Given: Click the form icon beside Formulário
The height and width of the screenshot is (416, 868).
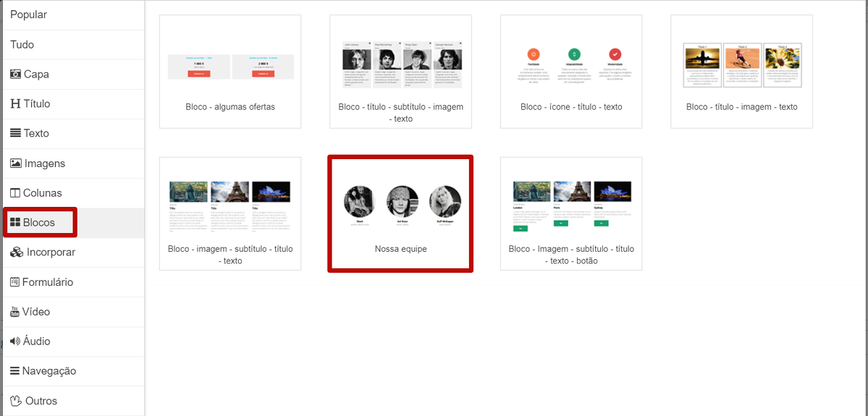Looking at the screenshot, I should tap(15, 282).
